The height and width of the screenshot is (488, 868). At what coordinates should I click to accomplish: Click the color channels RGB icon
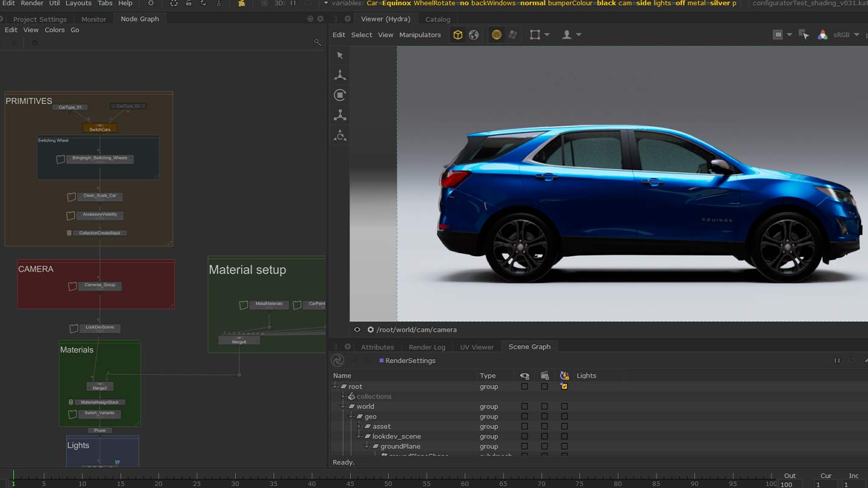click(822, 35)
